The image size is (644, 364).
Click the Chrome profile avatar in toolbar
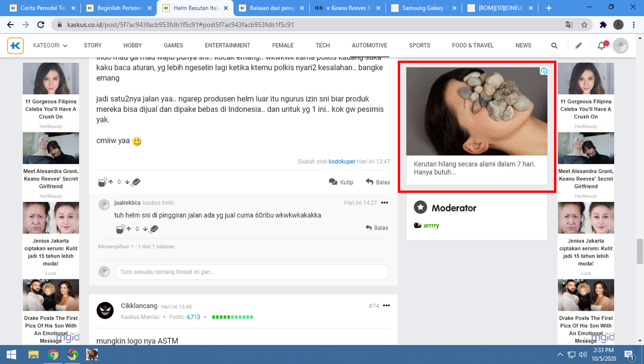click(x=619, y=25)
